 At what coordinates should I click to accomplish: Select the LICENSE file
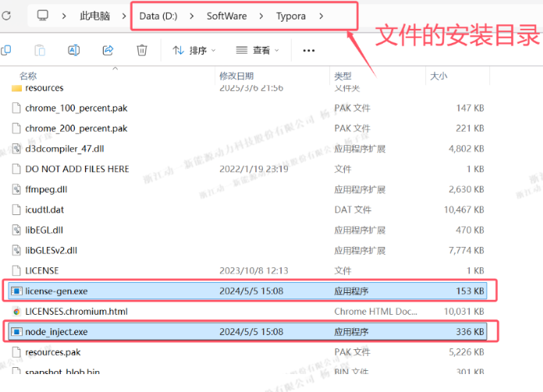click(41, 271)
